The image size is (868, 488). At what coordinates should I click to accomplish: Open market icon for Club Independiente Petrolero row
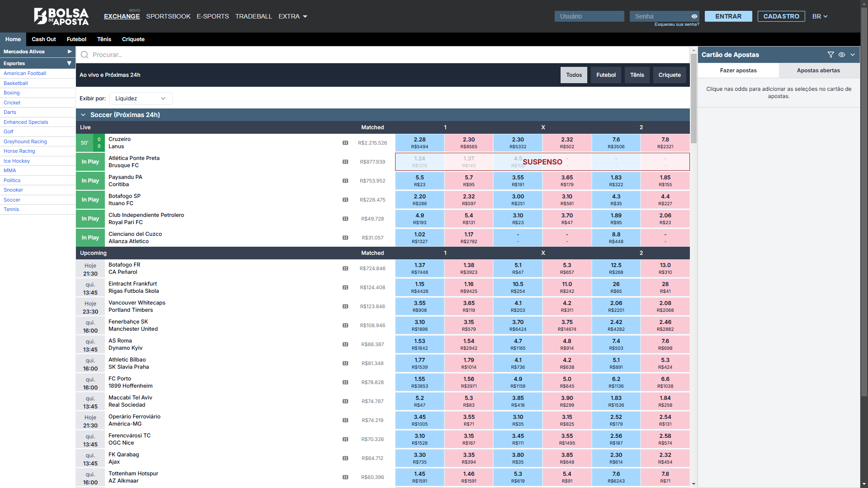click(345, 219)
